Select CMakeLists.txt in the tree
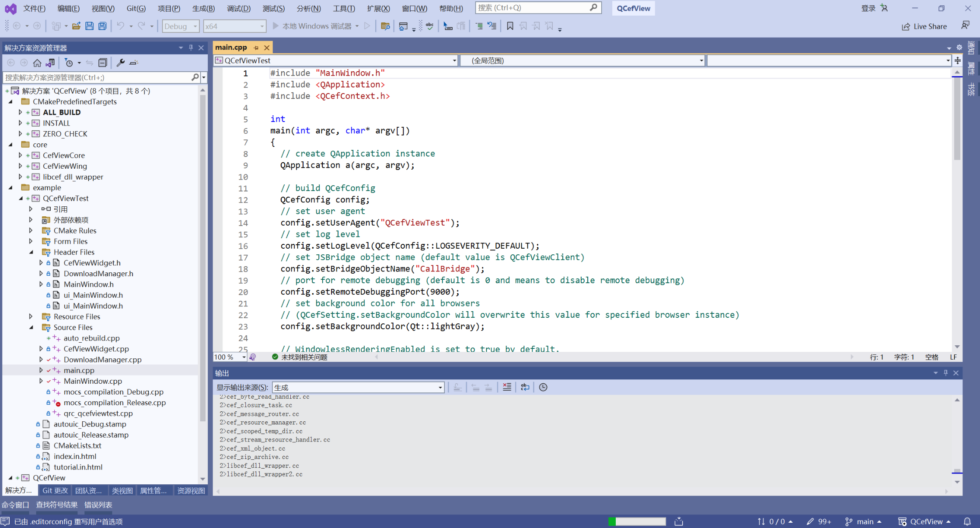 click(x=77, y=445)
